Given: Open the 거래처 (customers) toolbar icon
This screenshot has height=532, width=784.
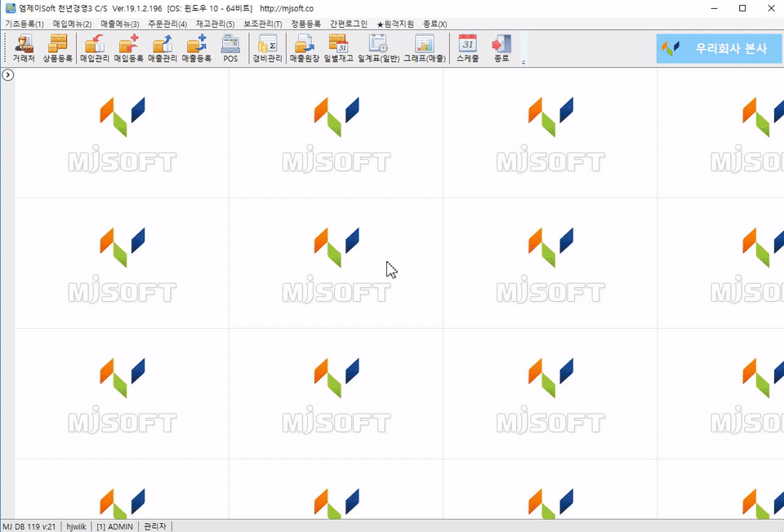Looking at the screenshot, I should (24, 48).
